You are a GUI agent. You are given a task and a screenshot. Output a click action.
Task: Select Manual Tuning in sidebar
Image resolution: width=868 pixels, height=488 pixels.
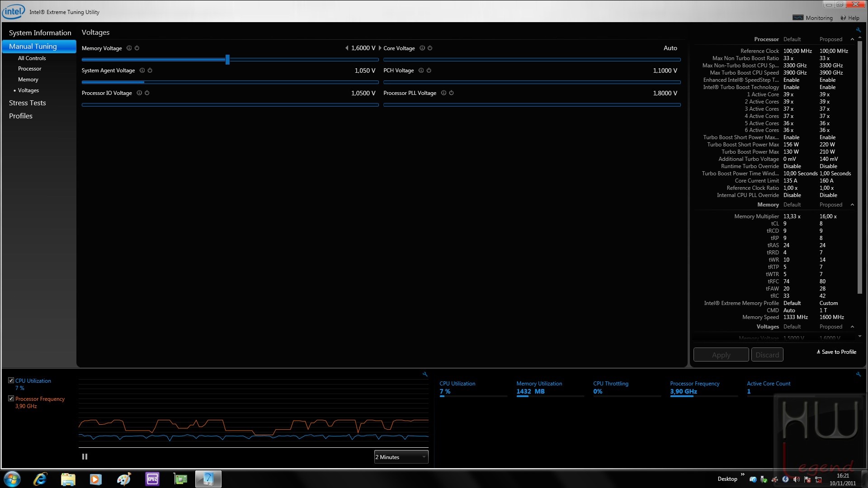coord(39,47)
